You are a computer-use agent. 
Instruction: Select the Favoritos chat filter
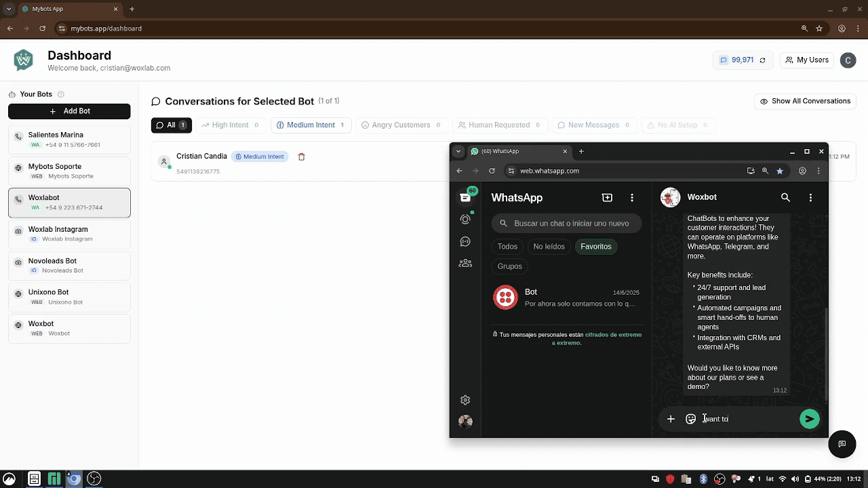[x=596, y=247]
